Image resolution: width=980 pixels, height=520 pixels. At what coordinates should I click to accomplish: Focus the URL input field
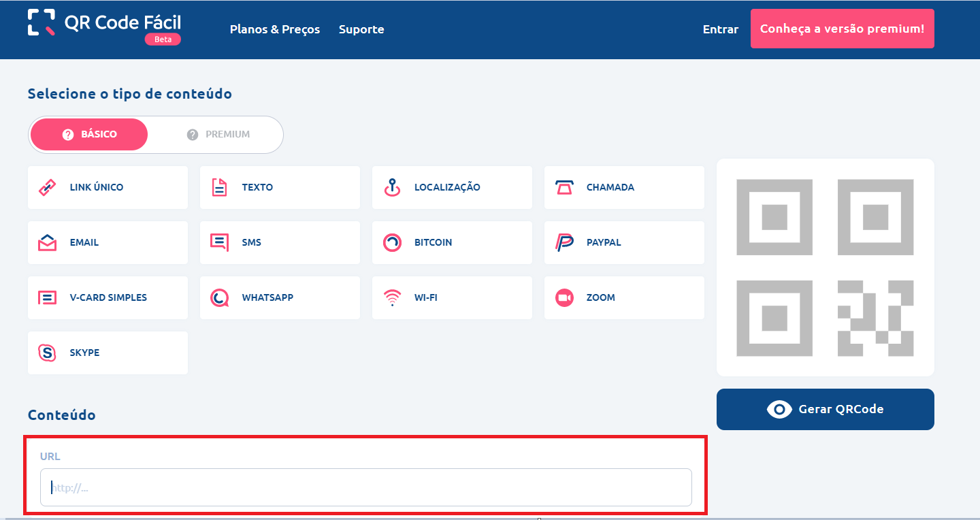(365, 487)
